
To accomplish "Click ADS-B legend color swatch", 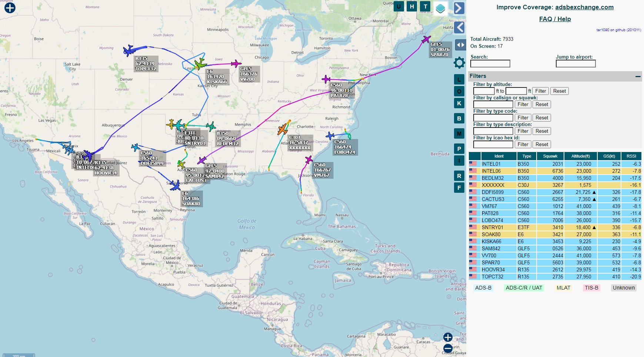I will tap(483, 288).
